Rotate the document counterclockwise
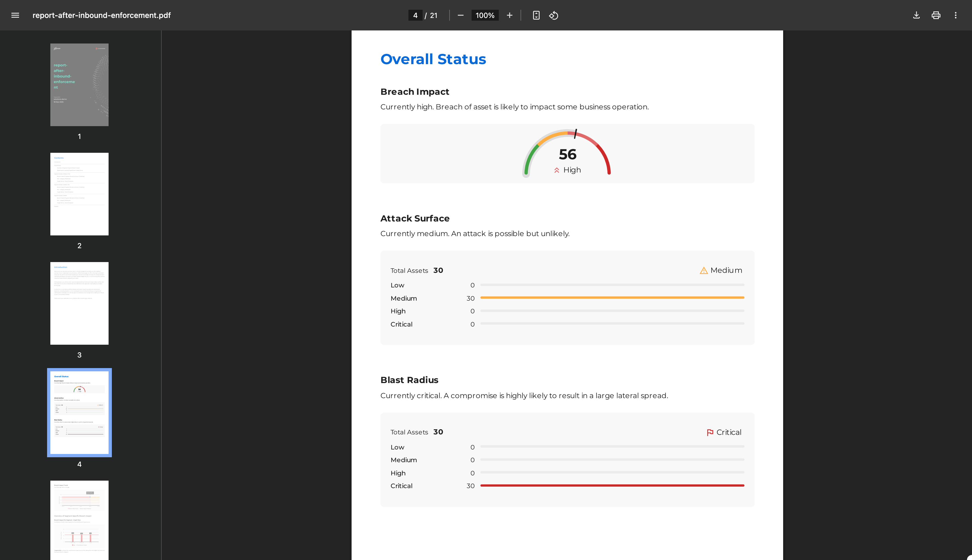The height and width of the screenshot is (560, 972). (x=553, y=15)
